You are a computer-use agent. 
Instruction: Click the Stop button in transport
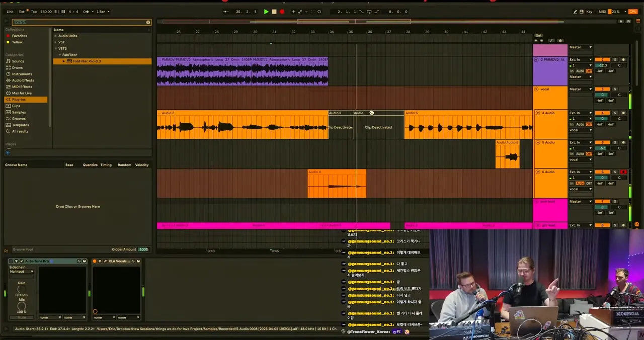click(274, 12)
